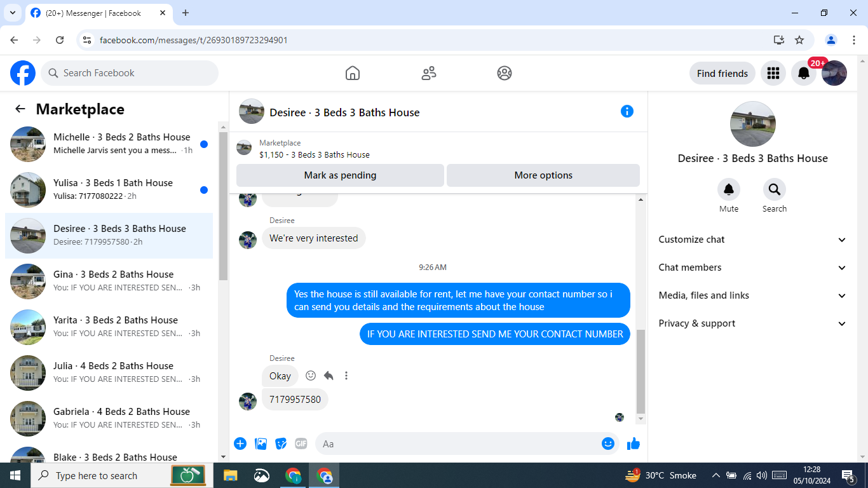Click the 7179957580 message bubble

[295, 400]
